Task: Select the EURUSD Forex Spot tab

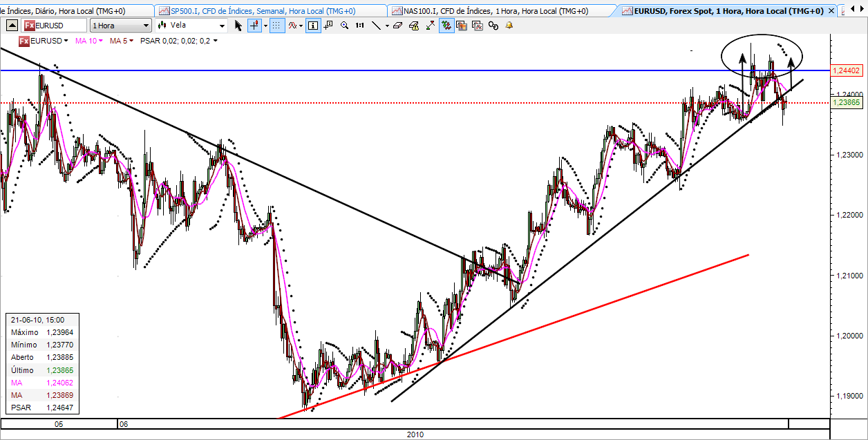Action: [722, 11]
